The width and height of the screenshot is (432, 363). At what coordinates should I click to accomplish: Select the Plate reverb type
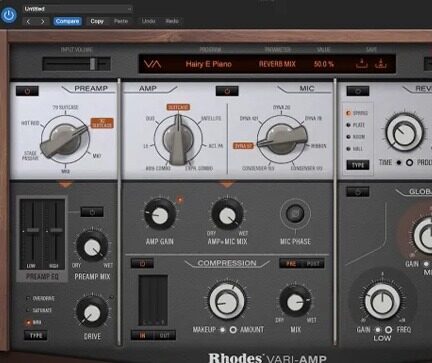pyautogui.click(x=356, y=125)
